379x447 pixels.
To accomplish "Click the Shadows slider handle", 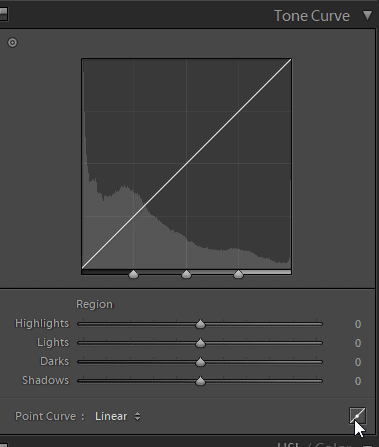I will (x=200, y=381).
